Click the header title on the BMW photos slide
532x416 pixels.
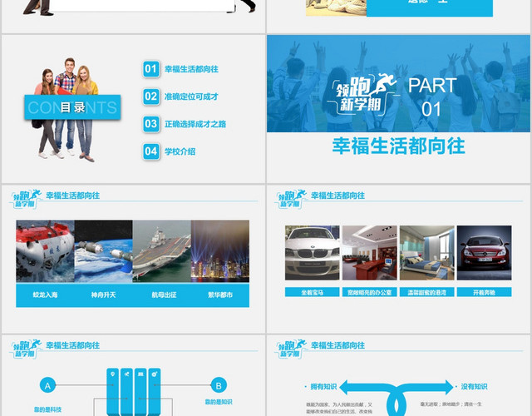[337, 196]
